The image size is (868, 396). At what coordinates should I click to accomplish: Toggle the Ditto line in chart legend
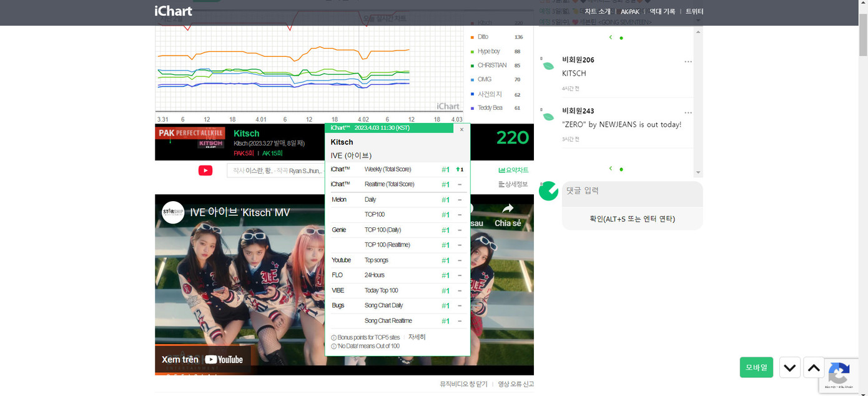[x=483, y=37]
